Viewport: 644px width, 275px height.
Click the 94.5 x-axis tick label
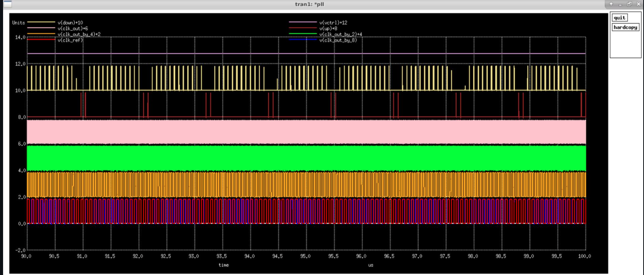click(x=278, y=256)
